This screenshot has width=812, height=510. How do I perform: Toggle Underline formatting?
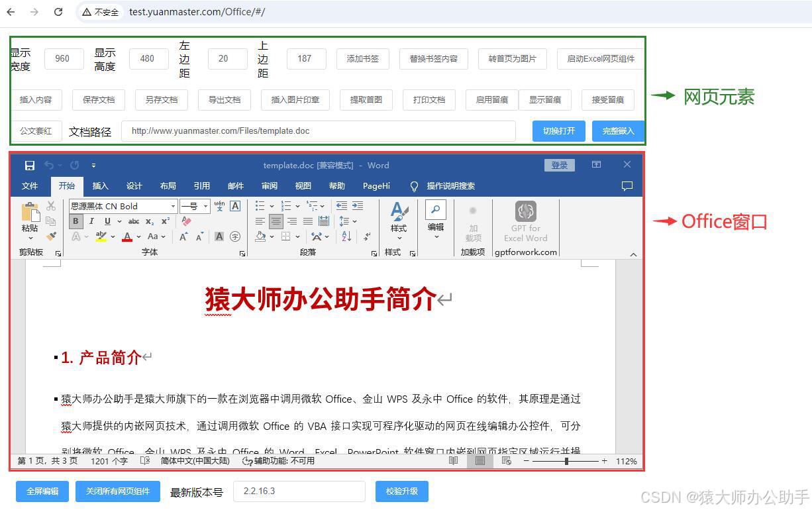pyautogui.click(x=107, y=221)
